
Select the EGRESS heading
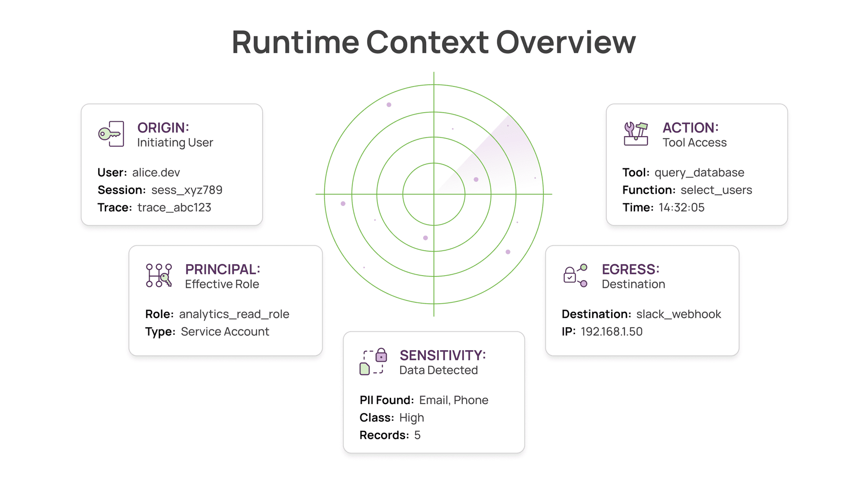(x=630, y=269)
